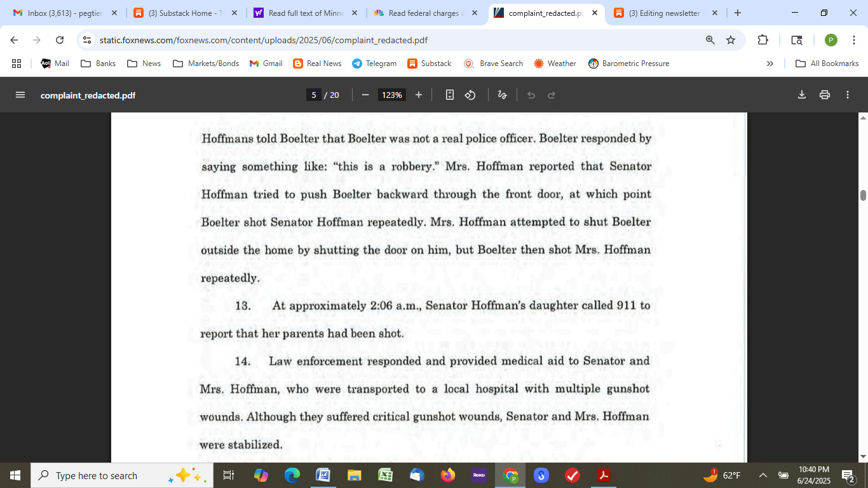Screen dimensions: 868x488
Task: Open the Windows Start menu
Action: [x=15, y=475]
